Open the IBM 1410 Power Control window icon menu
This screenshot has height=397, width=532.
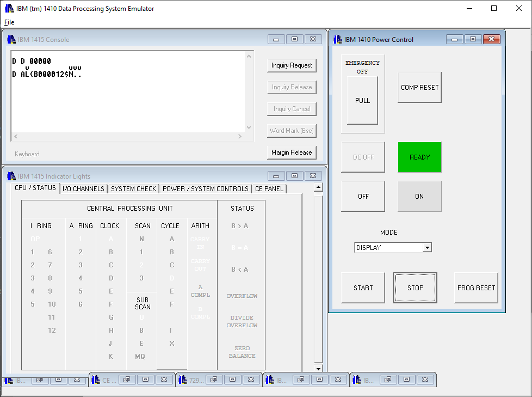[x=338, y=39]
